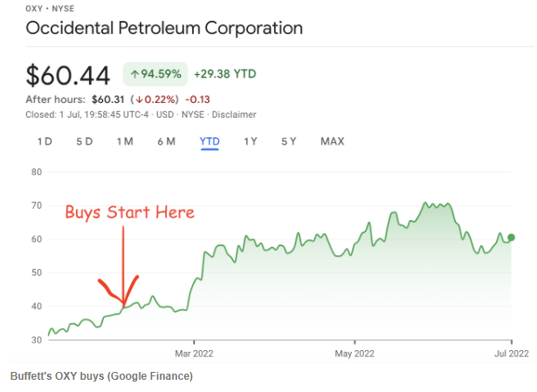
Task: Switch chart to 1M range
Action: point(125,141)
